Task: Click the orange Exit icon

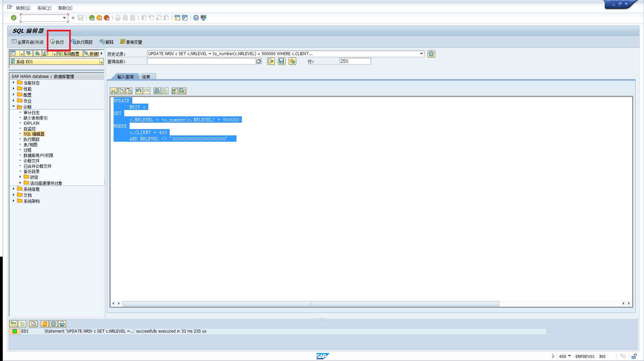Action: (x=99, y=18)
